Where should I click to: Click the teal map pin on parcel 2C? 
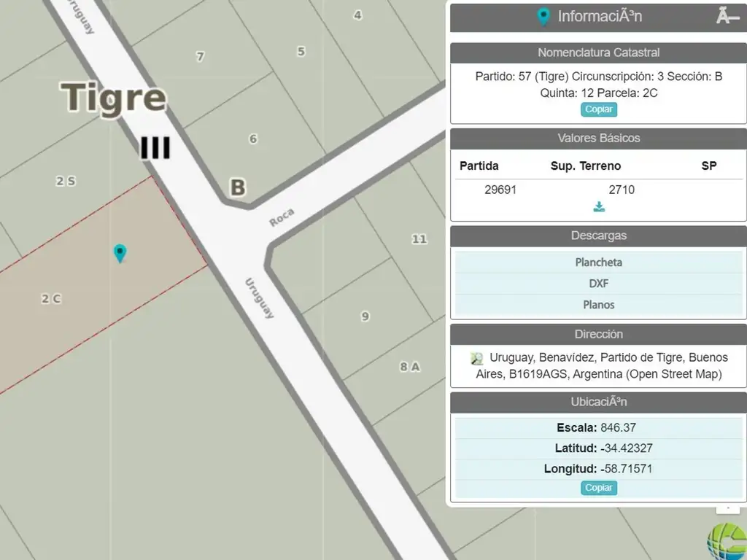[120, 253]
